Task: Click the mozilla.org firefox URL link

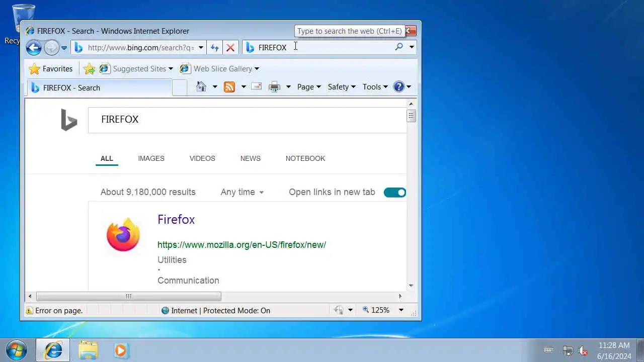Action: click(242, 245)
